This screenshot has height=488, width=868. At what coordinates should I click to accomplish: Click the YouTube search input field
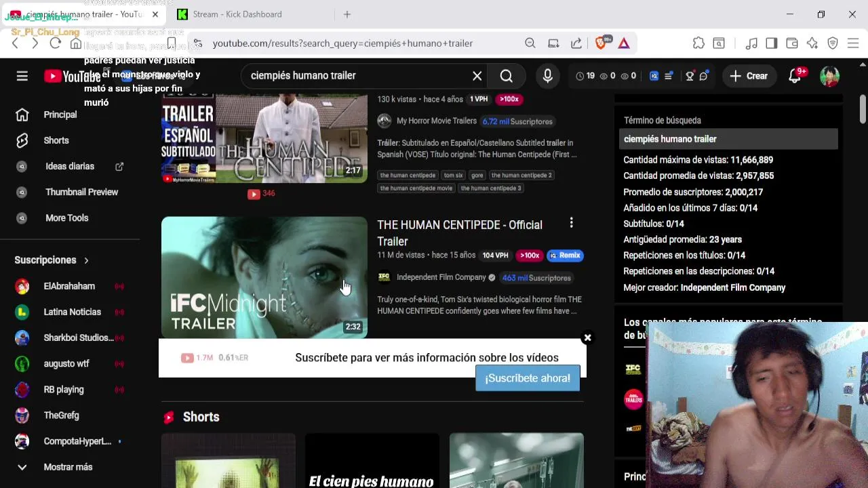click(x=359, y=76)
